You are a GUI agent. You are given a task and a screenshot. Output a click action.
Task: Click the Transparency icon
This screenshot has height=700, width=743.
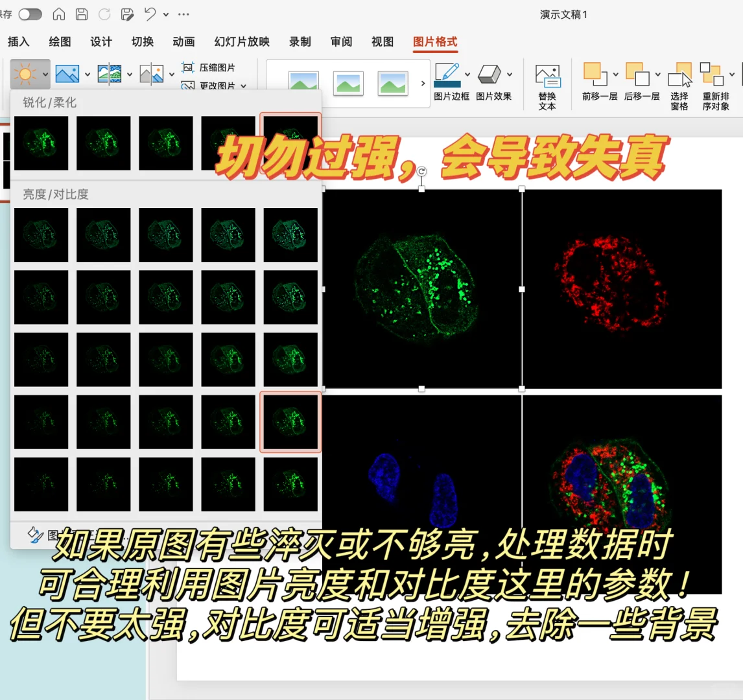(152, 75)
